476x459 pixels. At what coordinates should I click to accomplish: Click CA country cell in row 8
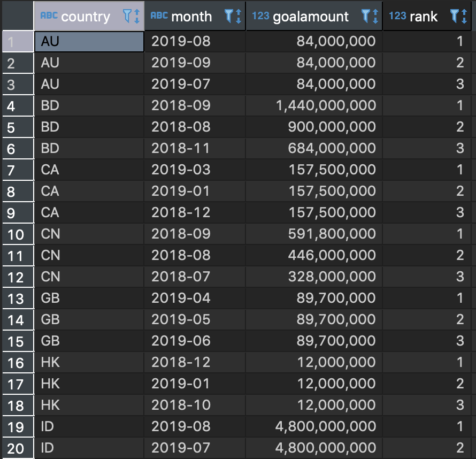(89, 192)
